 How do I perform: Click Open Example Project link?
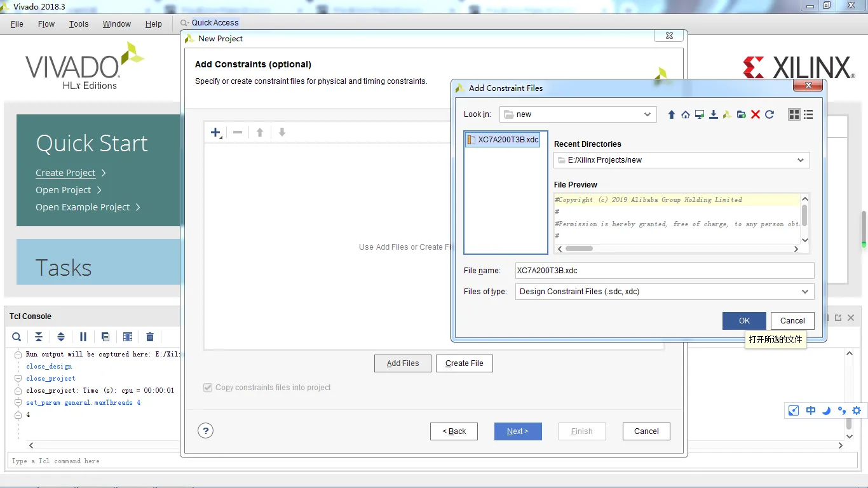click(83, 207)
